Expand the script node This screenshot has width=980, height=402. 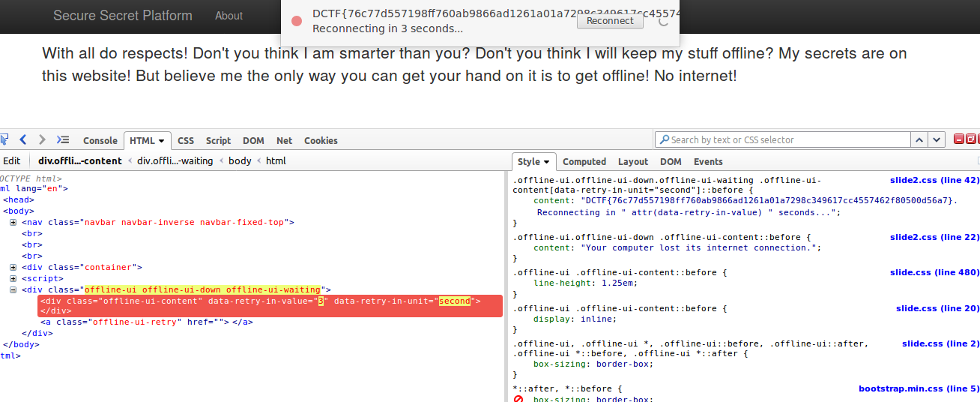(13, 279)
